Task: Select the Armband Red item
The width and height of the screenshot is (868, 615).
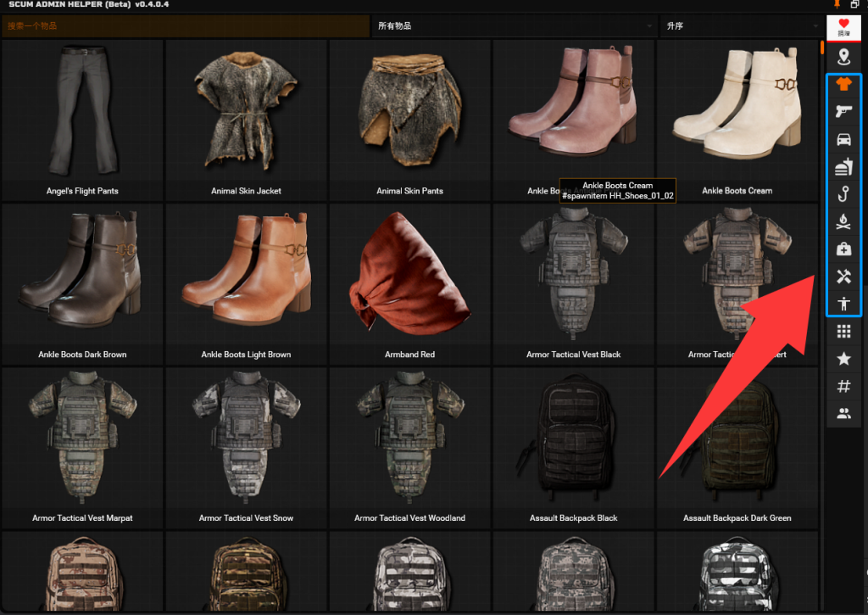Action: (x=409, y=283)
